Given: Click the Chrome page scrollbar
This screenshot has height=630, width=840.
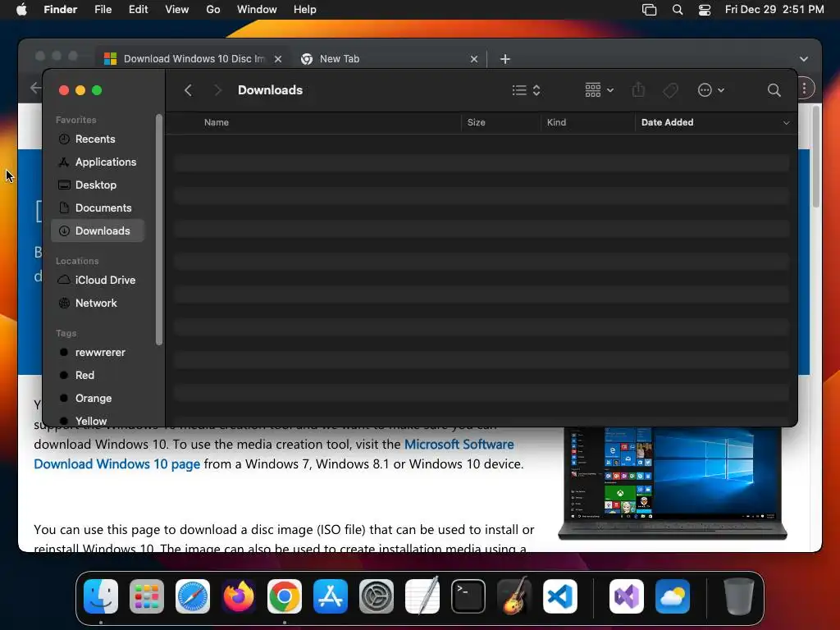Looking at the screenshot, I should coord(815,157).
